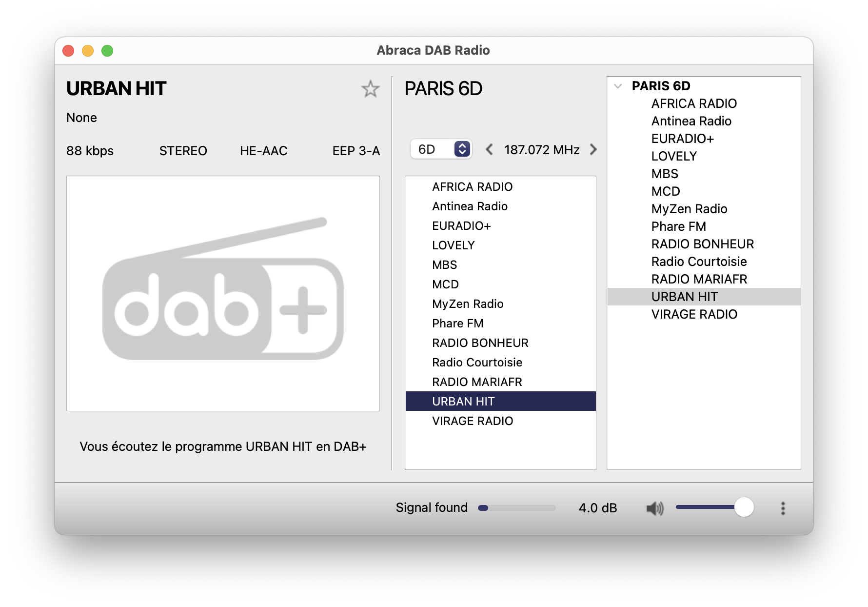868x607 pixels.
Task: Select Radio Courtoisie in the service list
Action: 500,363
